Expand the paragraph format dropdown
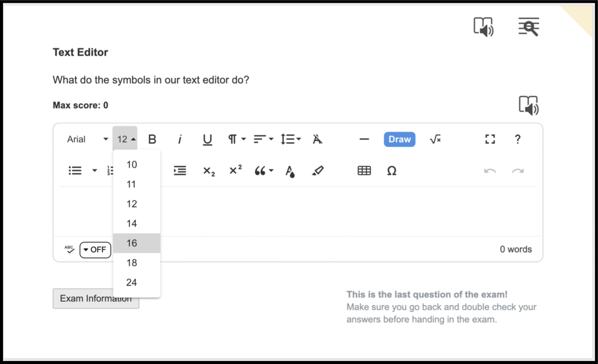 click(237, 139)
